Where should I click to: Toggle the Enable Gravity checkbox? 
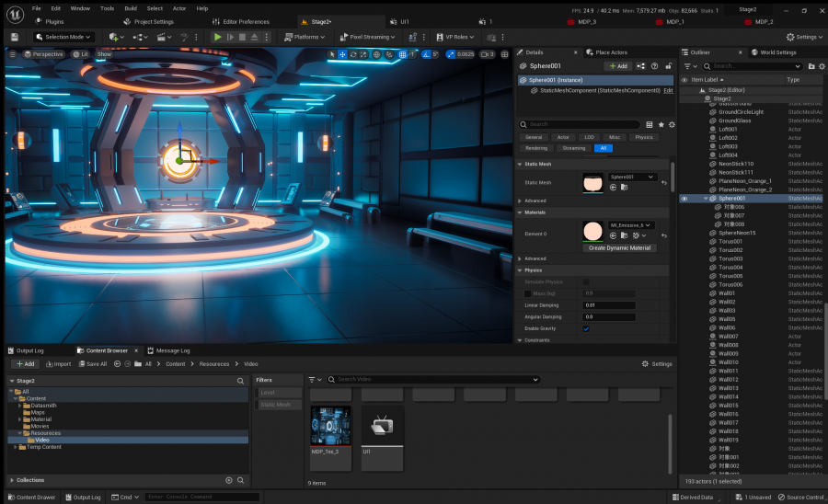pos(586,328)
